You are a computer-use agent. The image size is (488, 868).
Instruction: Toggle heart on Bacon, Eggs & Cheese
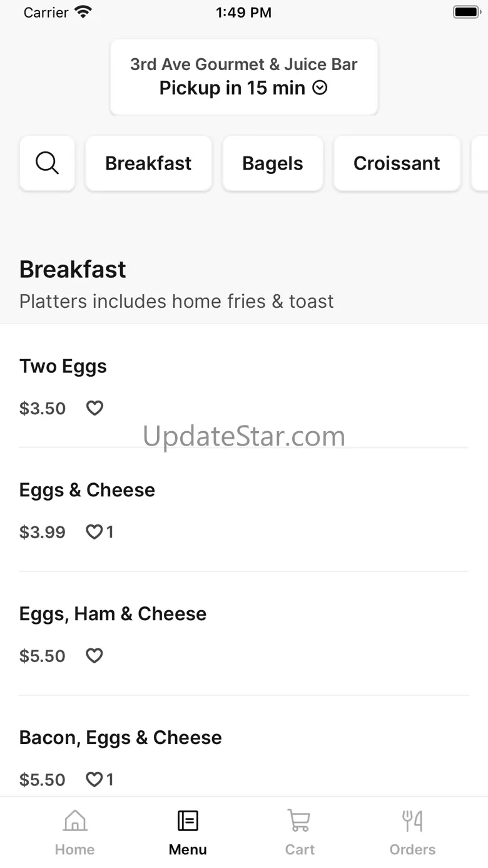(x=94, y=780)
